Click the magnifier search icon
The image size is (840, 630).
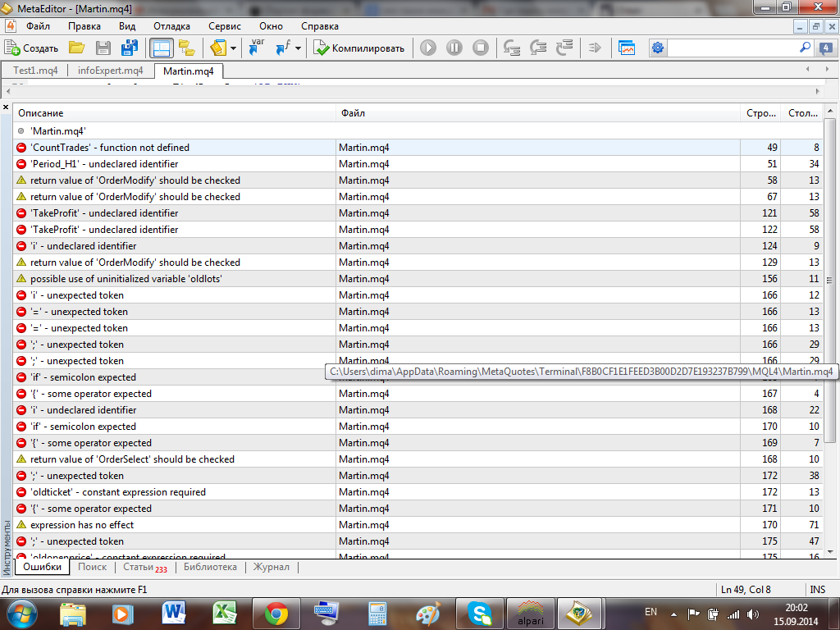click(805, 48)
